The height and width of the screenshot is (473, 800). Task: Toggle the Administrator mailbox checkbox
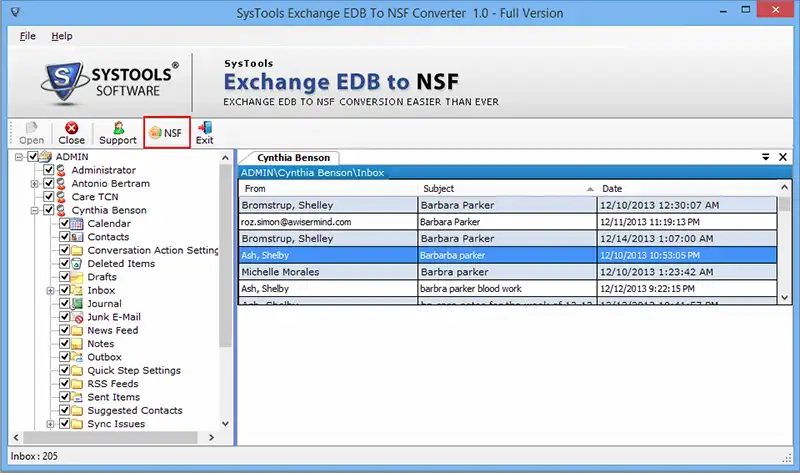coord(48,169)
